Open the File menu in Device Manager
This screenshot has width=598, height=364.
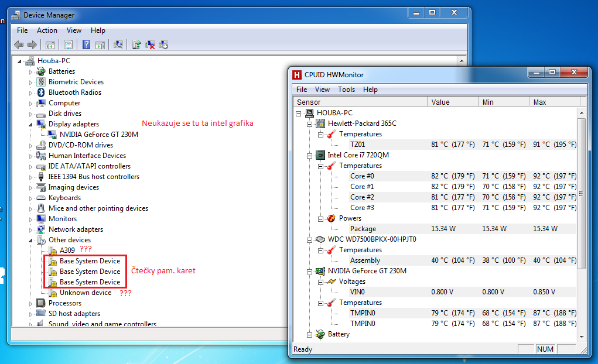pos(22,30)
